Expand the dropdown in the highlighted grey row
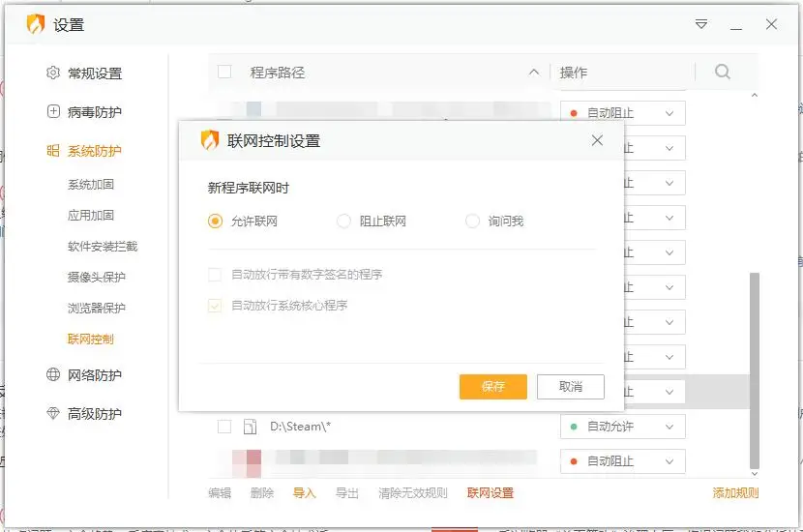The height and width of the screenshot is (532, 803). pyautogui.click(x=669, y=392)
